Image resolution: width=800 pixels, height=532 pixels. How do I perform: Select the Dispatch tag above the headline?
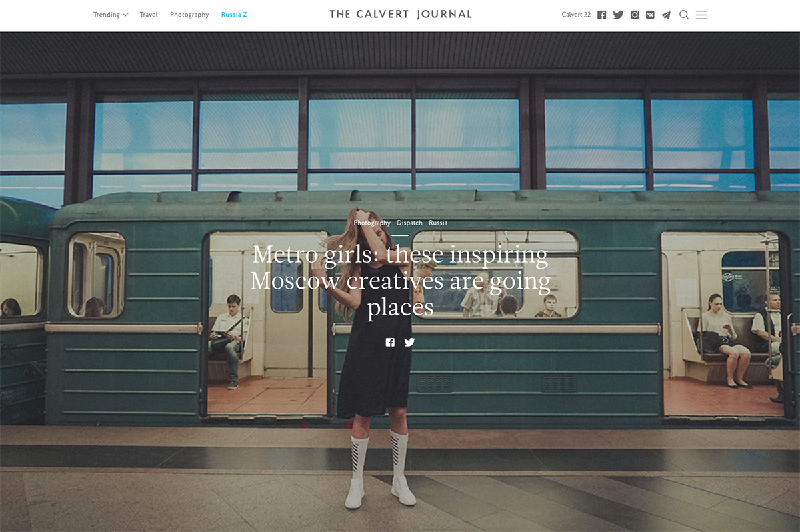pos(409,223)
